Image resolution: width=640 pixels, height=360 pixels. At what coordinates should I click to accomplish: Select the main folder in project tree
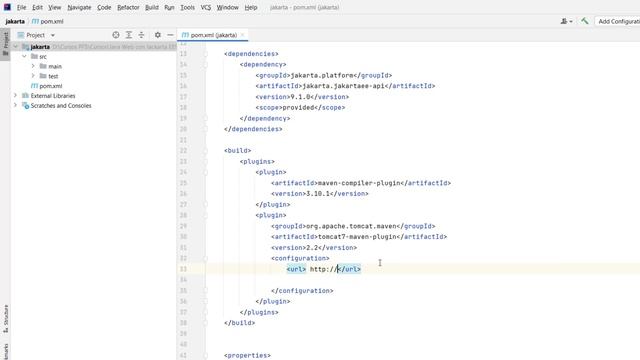(55, 66)
